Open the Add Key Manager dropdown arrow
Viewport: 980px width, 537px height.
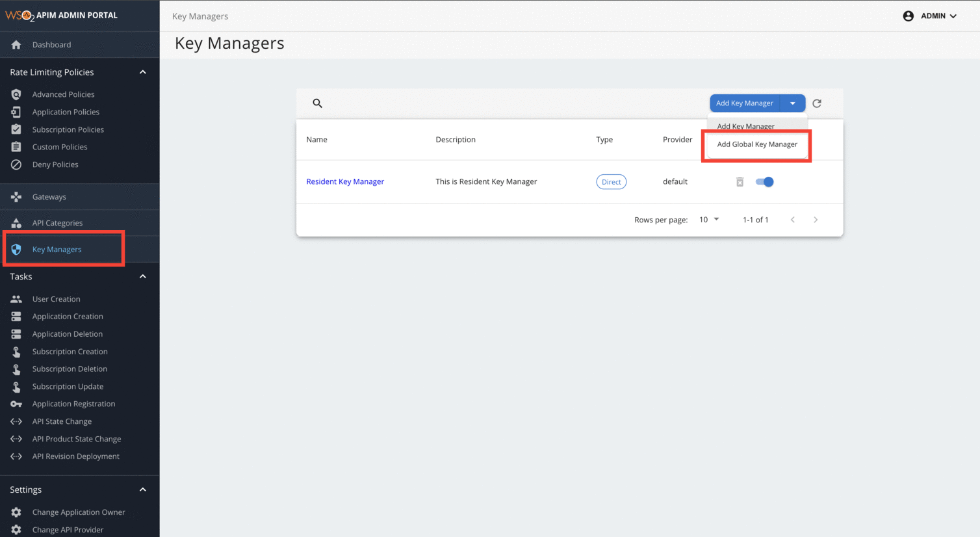tap(792, 103)
